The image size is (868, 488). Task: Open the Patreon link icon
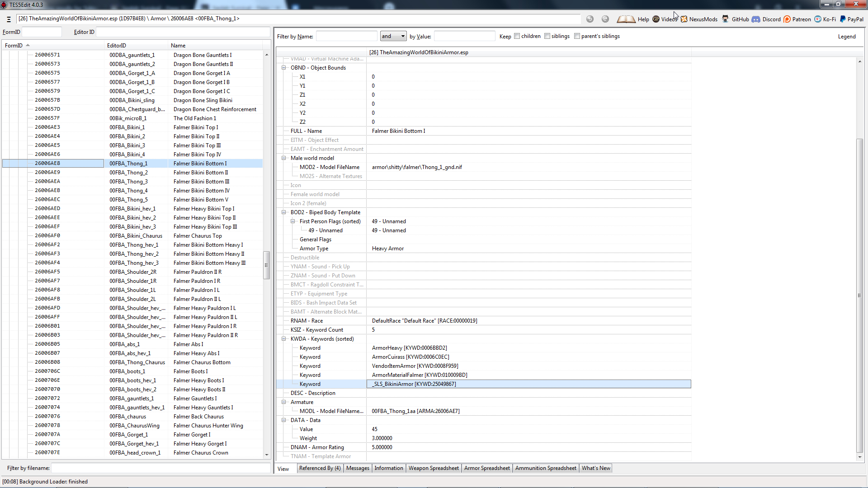(787, 19)
